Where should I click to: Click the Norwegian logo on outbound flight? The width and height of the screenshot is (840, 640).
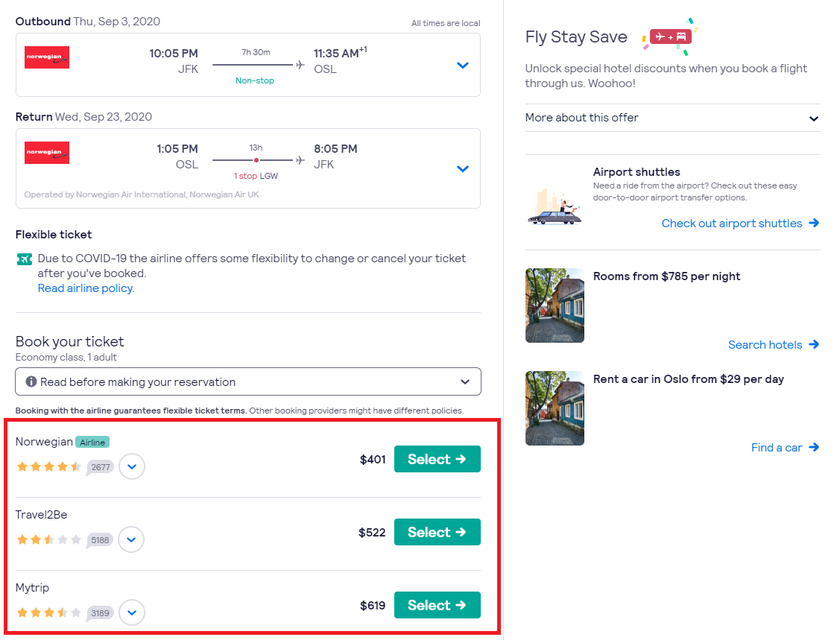47,57
